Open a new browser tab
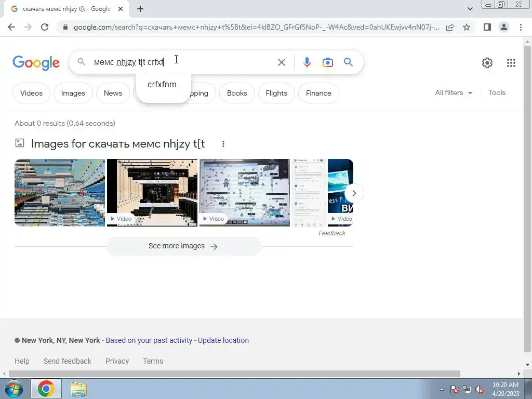The height and width of the screenshot is (399, 532). pos(140,9)
